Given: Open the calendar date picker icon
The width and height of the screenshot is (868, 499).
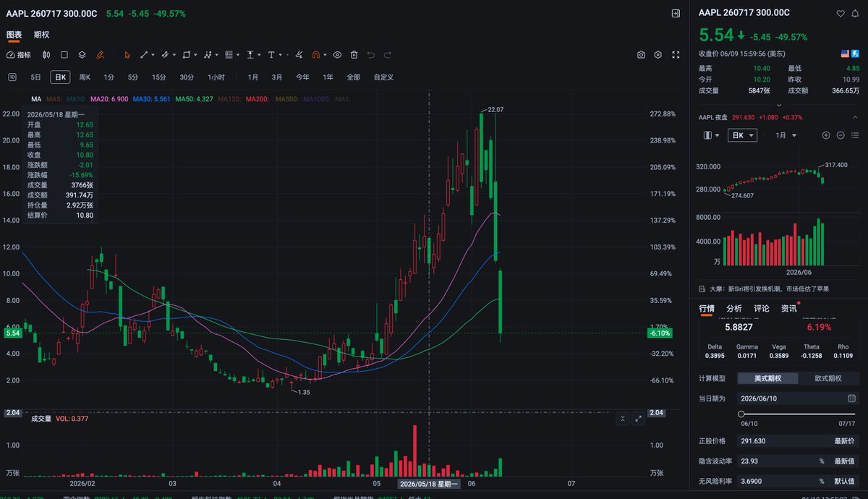Looking at the screenshot, I should 851,398.
